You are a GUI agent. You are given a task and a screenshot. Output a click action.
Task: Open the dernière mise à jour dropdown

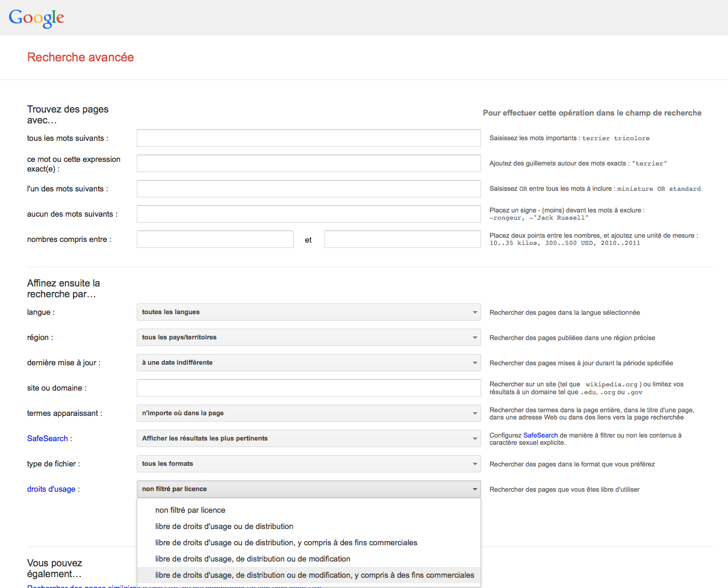308,363
